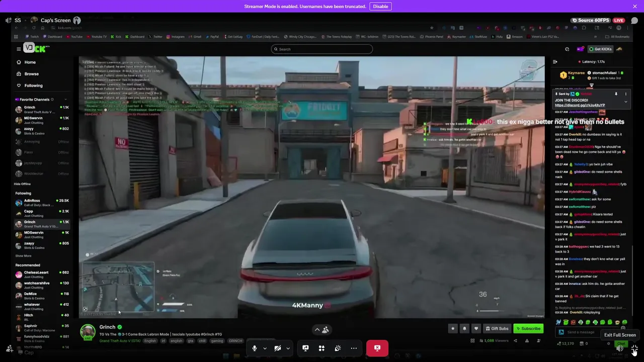Screen dimensions: 644x362
Task: Click the invite friends icon bottom-left
Action: point(9,348)
